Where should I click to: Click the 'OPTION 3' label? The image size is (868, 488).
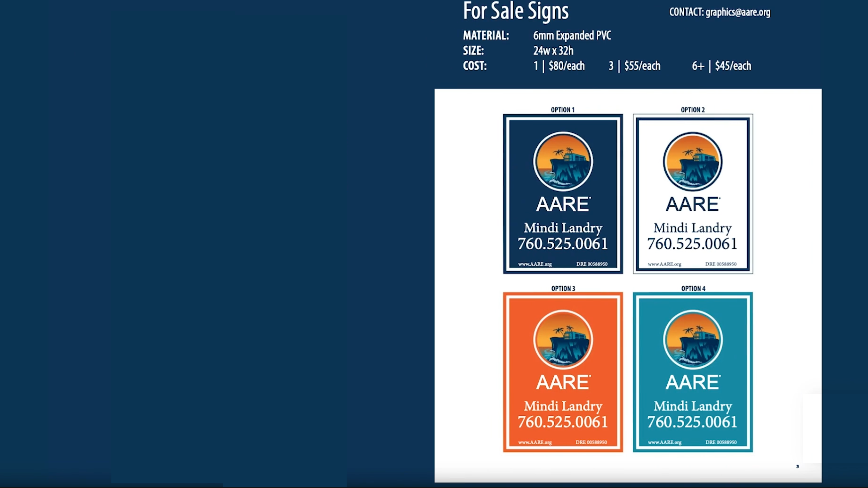(x=563, y=289)
